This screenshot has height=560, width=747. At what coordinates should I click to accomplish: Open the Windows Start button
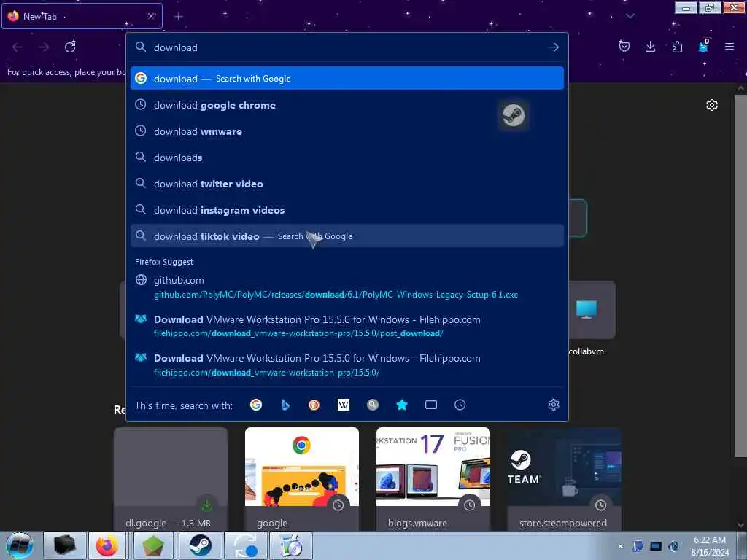coord(19,545)
